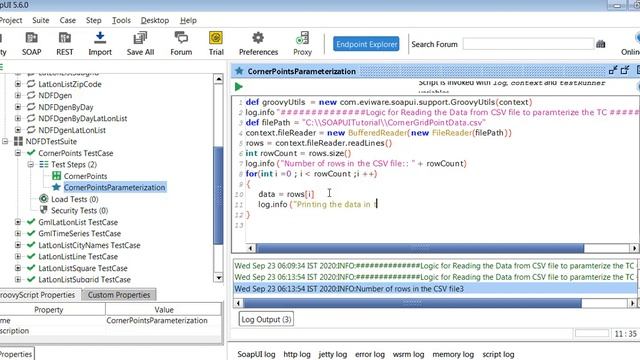This screenshot has width=640, height=360.
Task: Open the wsrm log tab
Action: (x=408, y=354)
